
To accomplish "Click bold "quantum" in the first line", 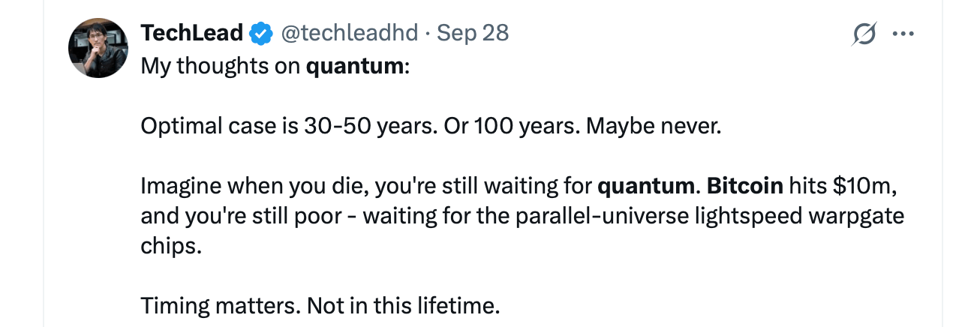I will tap(355, 66).
